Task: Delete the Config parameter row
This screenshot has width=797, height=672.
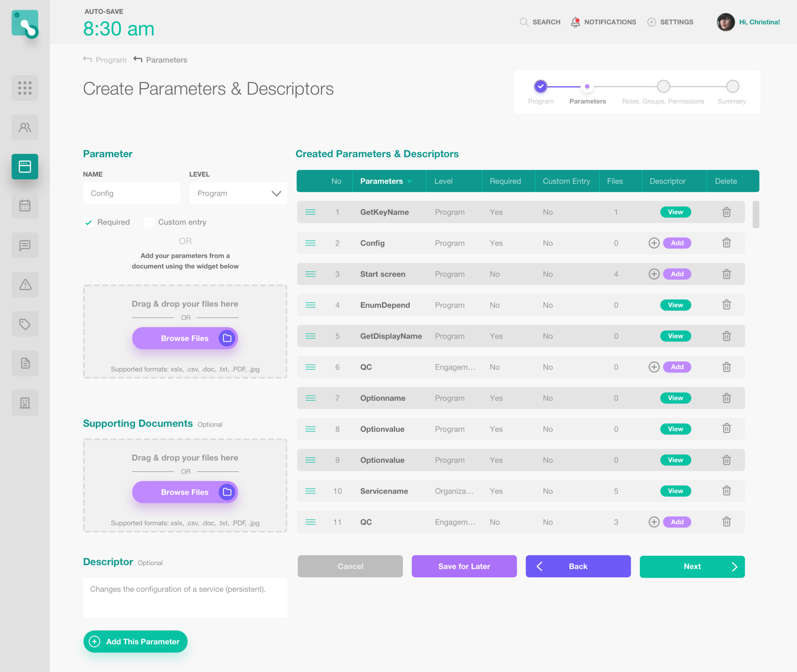Action: tap(727, 243)
